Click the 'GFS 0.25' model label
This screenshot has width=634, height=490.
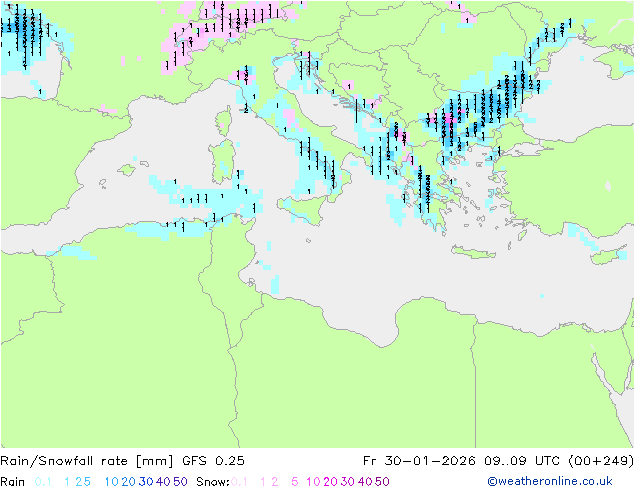pyautogui.click(x=213, y=461)
